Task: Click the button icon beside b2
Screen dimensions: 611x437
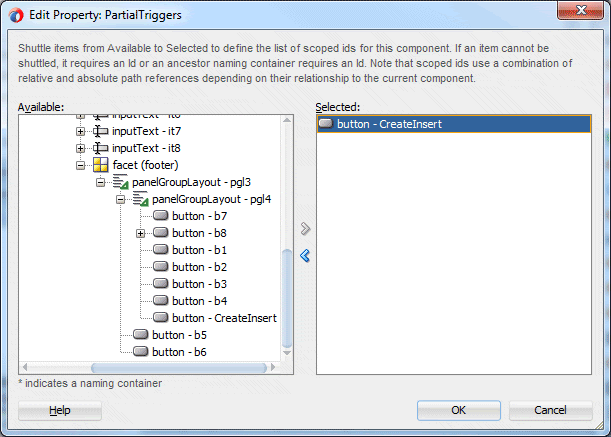Action: point(161,267)
